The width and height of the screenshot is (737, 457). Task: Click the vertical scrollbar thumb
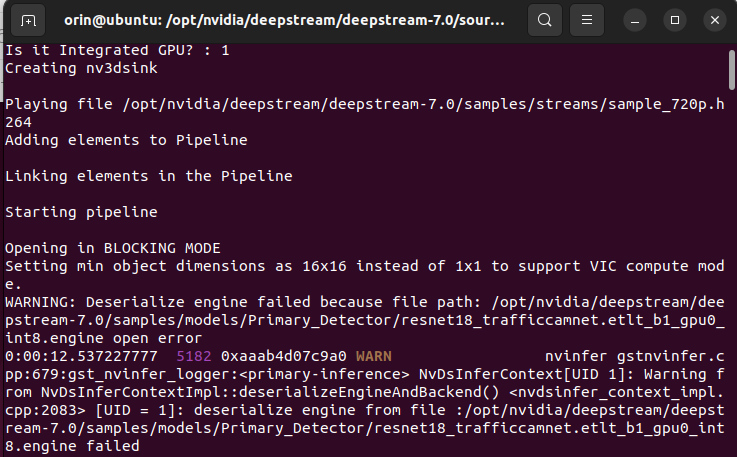pyautogui.click(x=732, y=70)
